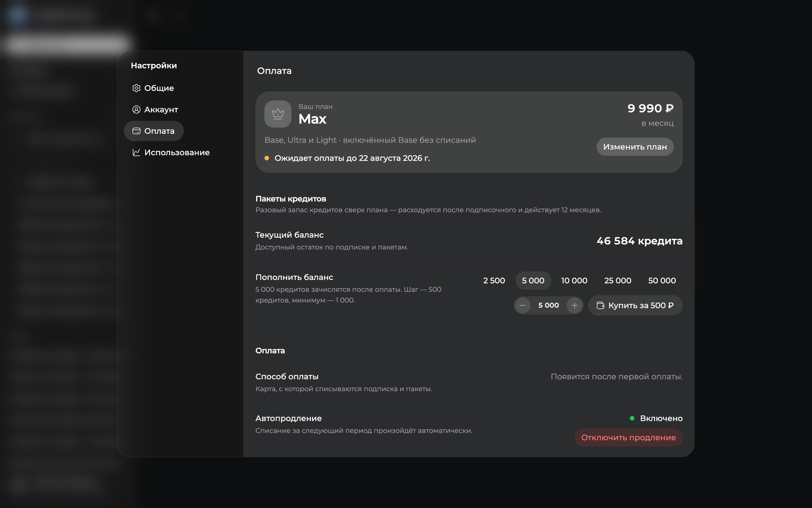Choose the 5 000 credits preset

[533, 281]
